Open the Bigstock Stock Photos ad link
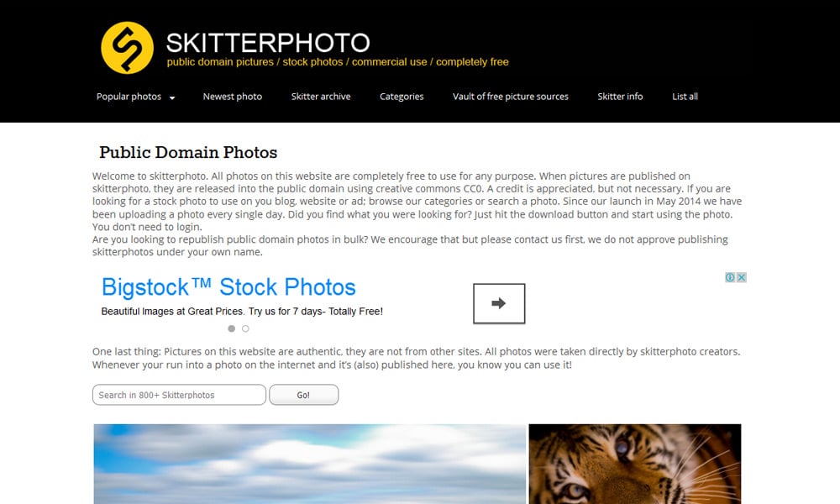Screen dimensions: 840x504 coord(228,287)
